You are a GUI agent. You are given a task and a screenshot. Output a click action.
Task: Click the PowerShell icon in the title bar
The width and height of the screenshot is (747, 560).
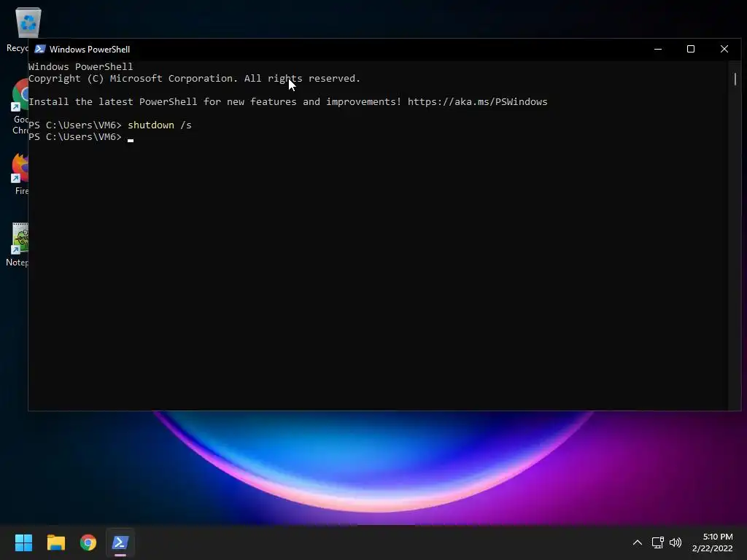tap(40, 49)
